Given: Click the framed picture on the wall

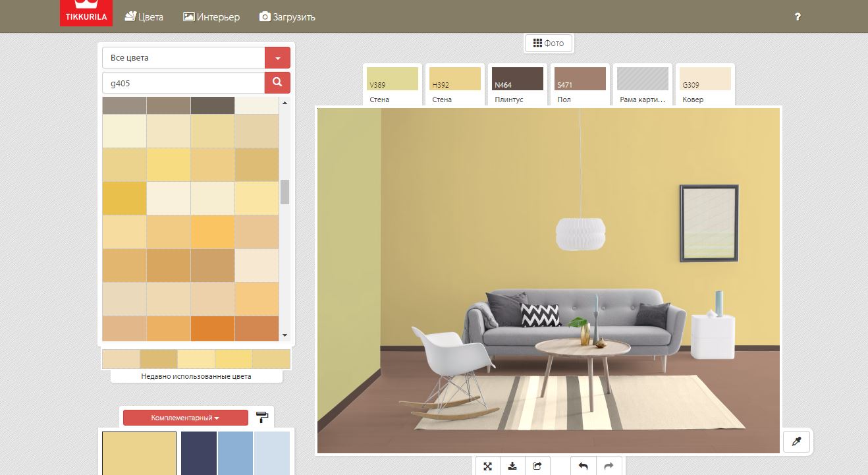Looking at the screenshot, I should coord(709,223).
